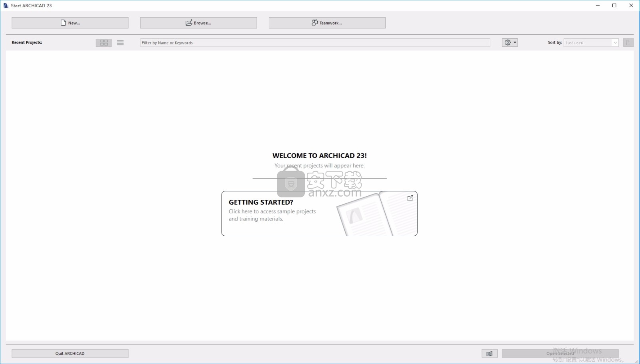Click the 'Recent Projects:' label
The image size is (640, 364).
[27, 42]
